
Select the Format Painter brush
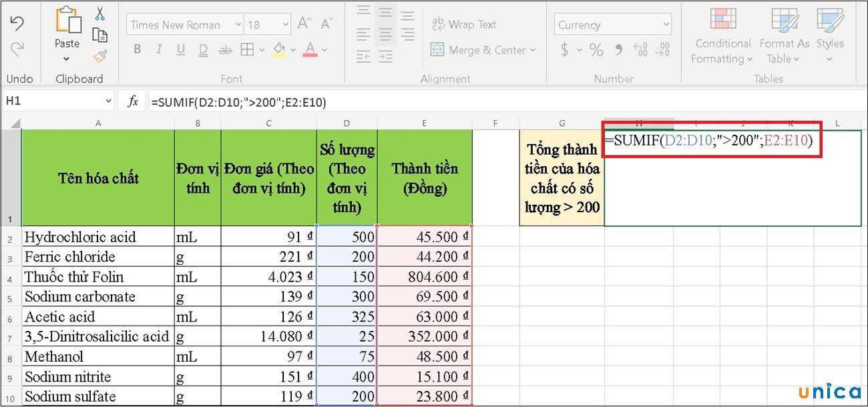pyautogui.click(x=100, y=57)
